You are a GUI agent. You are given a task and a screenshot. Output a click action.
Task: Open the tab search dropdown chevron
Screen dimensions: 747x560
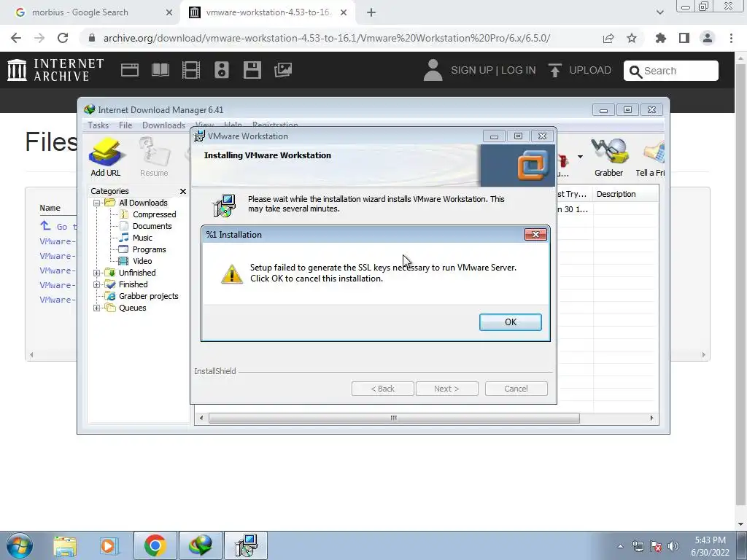tap(659, 12)
